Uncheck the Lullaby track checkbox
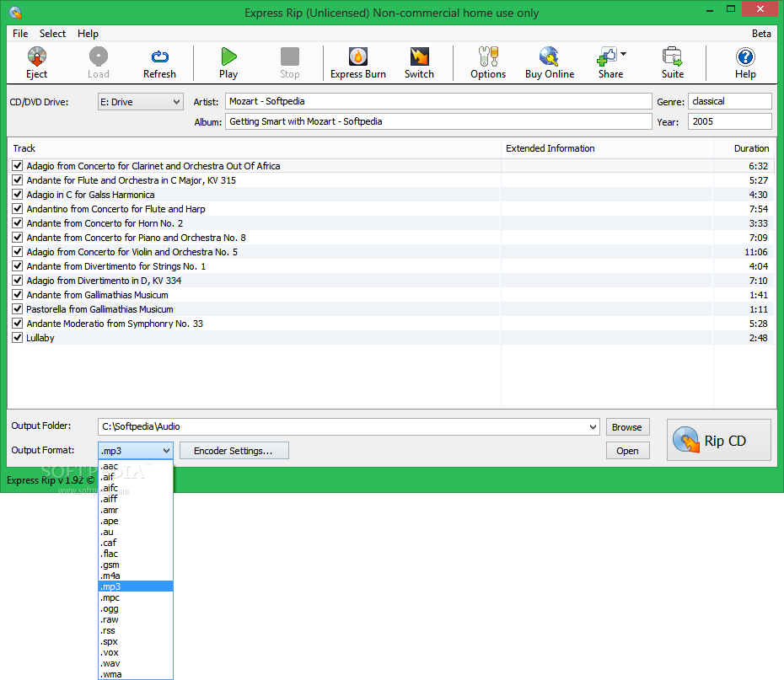The height and width of the screenshot is (680, 784). 18,338
